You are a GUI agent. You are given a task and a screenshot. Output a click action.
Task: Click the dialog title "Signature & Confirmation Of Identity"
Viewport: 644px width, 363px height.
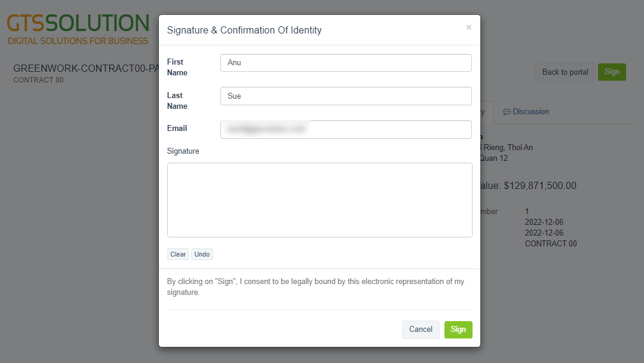click(244, 30)
